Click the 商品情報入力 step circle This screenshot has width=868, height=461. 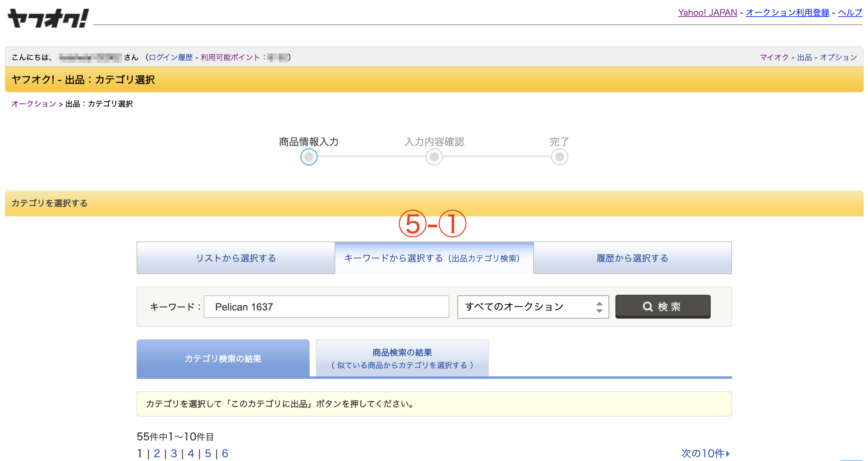[x=309, y=157]
